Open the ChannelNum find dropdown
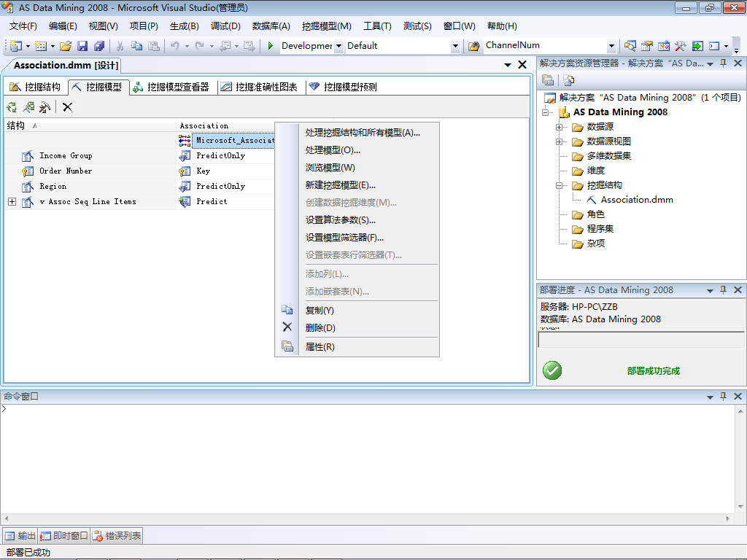This screenshot has width=747, height=560. (611, 46)
